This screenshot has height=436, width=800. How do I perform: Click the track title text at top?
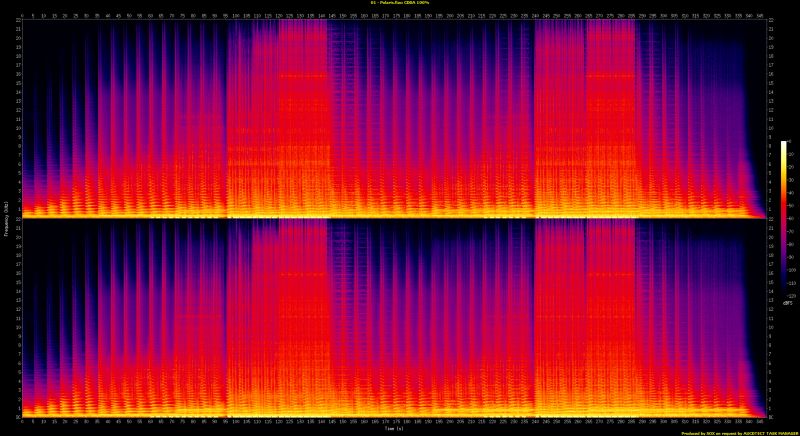click(399, 3)
